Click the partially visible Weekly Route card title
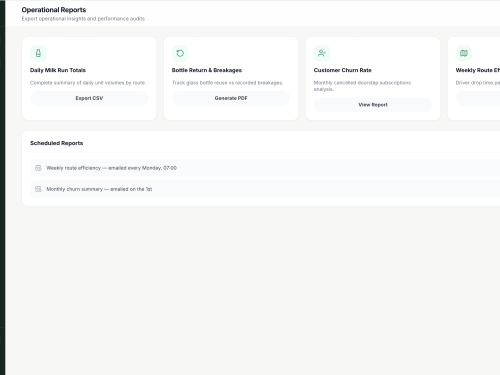Screen dimensions: 500x375 [x=478, y=70]
